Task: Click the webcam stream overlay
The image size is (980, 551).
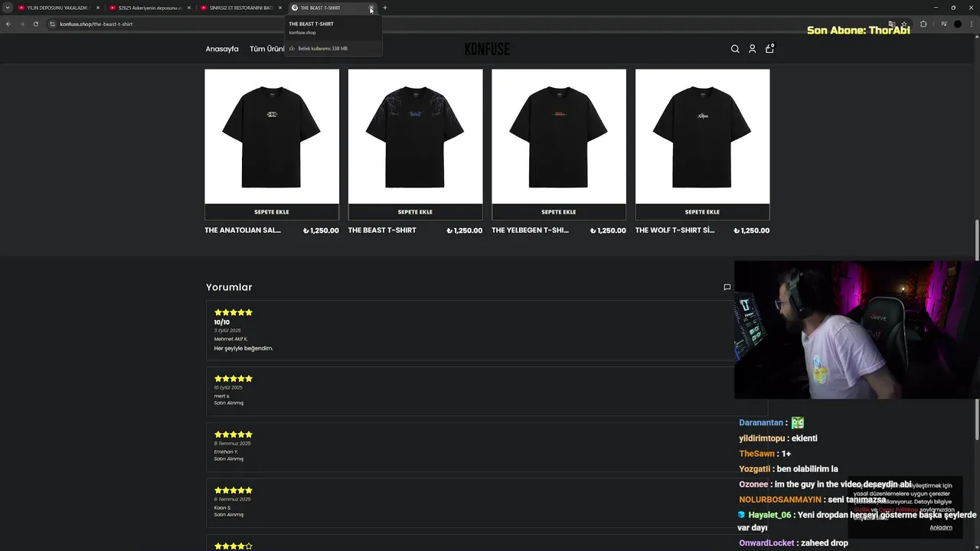Action: click(x=857, y=330)
